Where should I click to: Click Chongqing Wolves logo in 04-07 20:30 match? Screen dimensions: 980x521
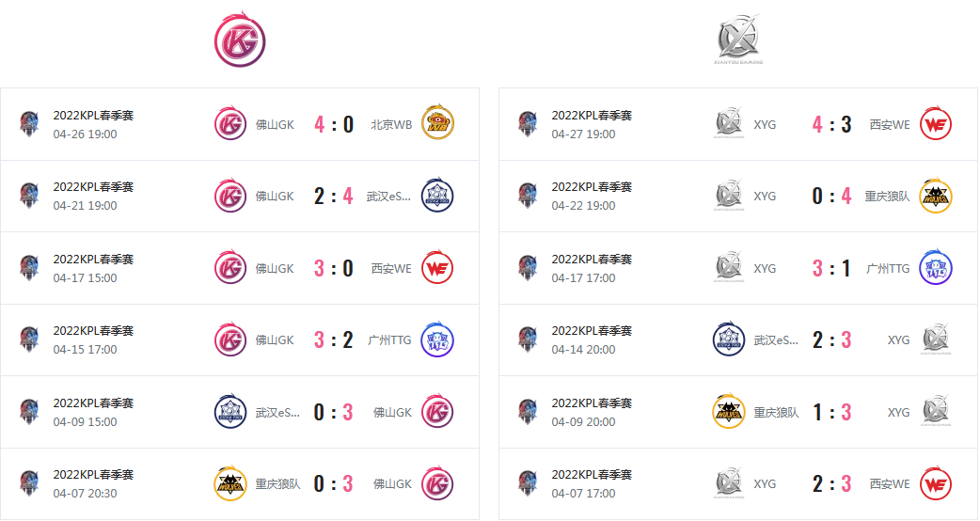click(x=230, y=483)
